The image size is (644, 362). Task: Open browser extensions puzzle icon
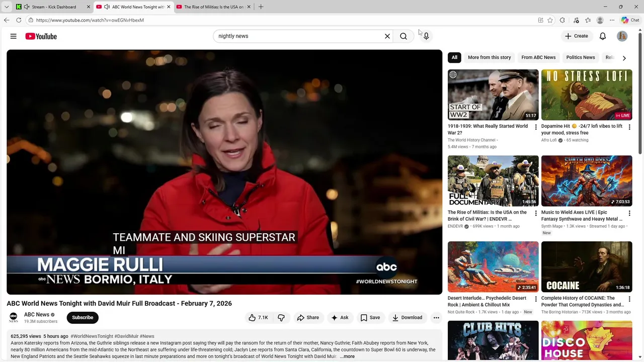point(562,20)
